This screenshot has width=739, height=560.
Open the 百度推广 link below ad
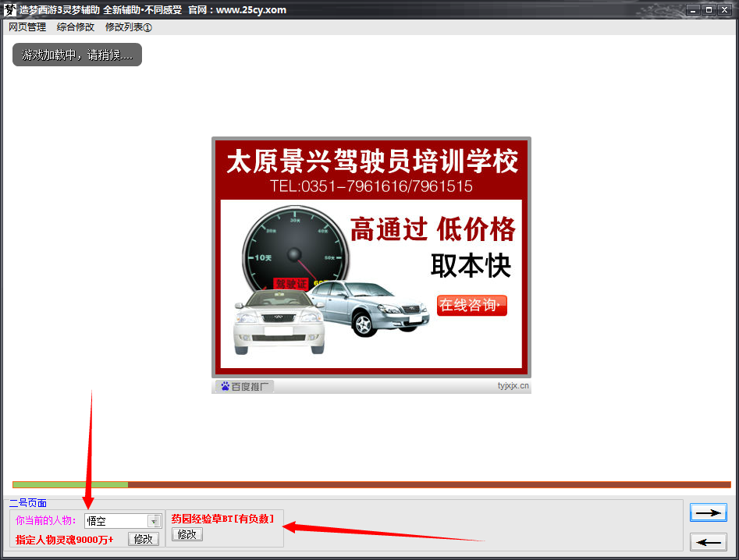(x=244, y=387)
